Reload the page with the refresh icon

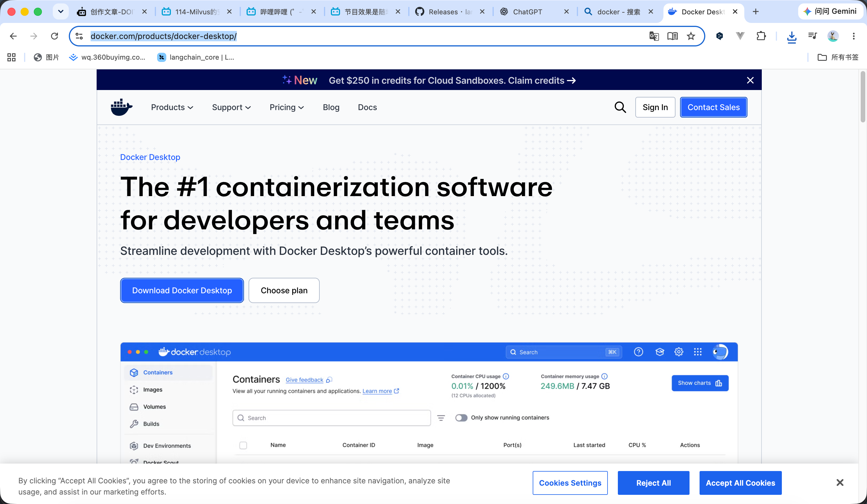[54, 36]
